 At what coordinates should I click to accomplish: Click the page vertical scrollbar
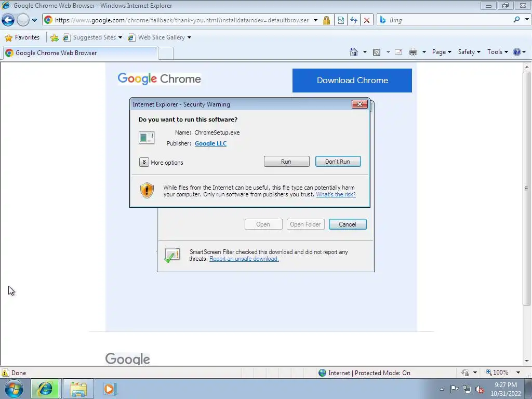tap(526, 188)
